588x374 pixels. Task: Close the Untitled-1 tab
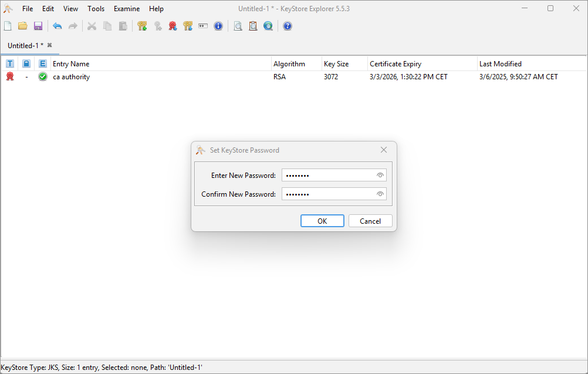50,45
